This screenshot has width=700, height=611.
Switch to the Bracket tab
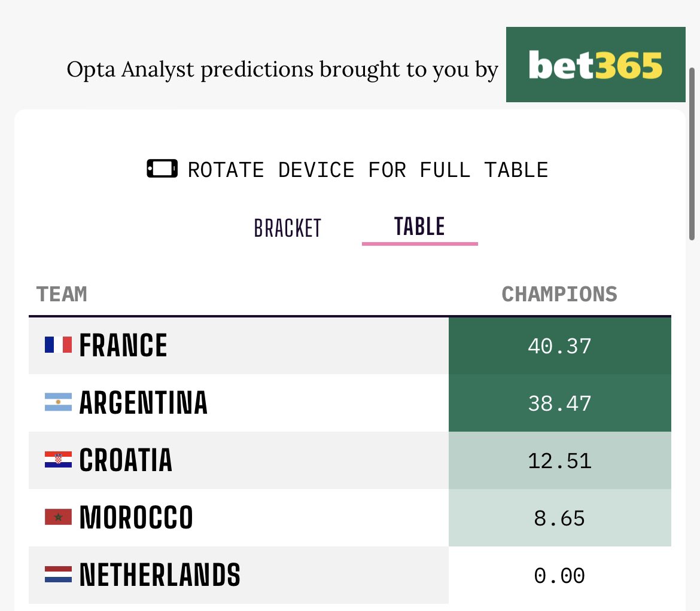[x=288, y=228]
